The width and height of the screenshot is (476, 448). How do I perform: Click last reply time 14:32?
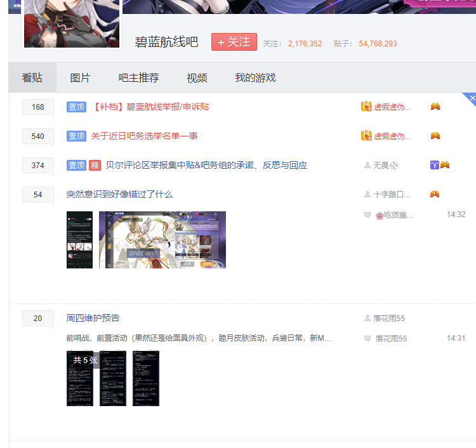[x=456, y=214]
